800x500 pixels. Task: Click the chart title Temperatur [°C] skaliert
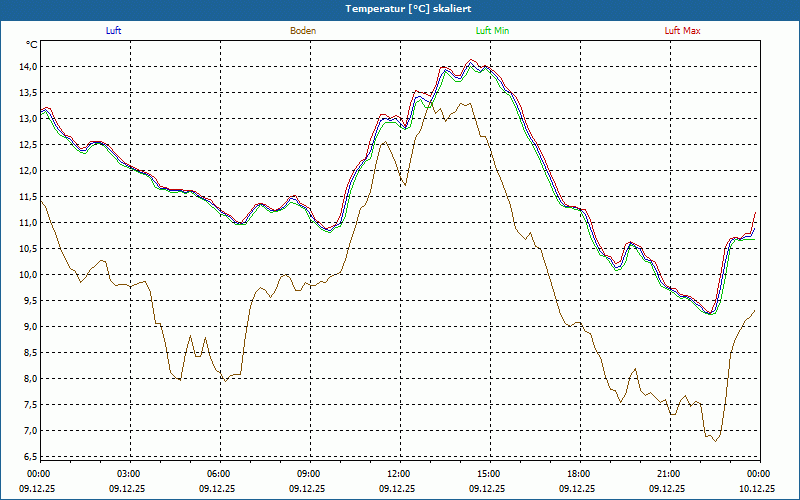(x=400, y=8)
